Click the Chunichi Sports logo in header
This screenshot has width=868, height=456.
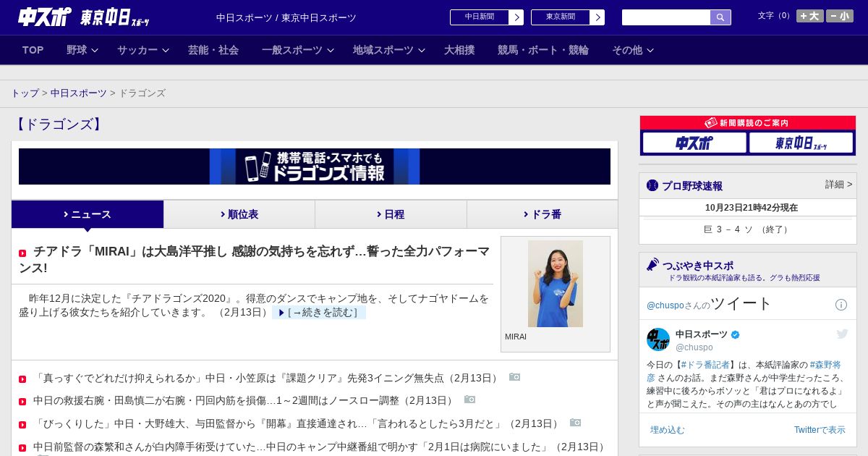pyautogui.click(x=45, y=17)
